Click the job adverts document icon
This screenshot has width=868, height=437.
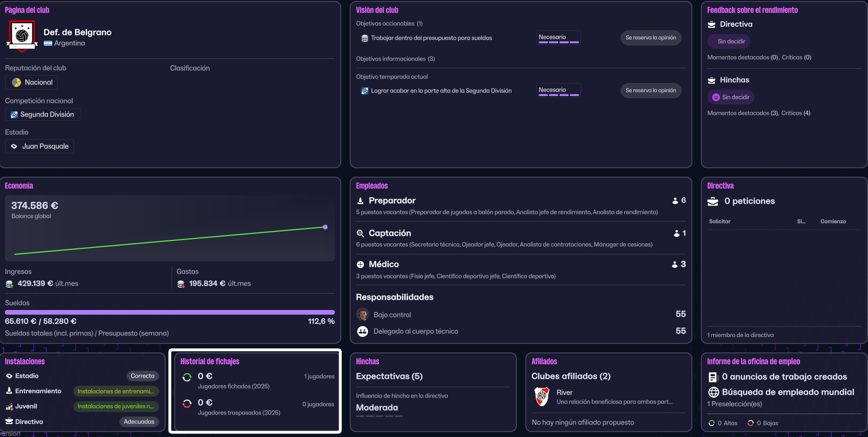(x=713, y=377)
